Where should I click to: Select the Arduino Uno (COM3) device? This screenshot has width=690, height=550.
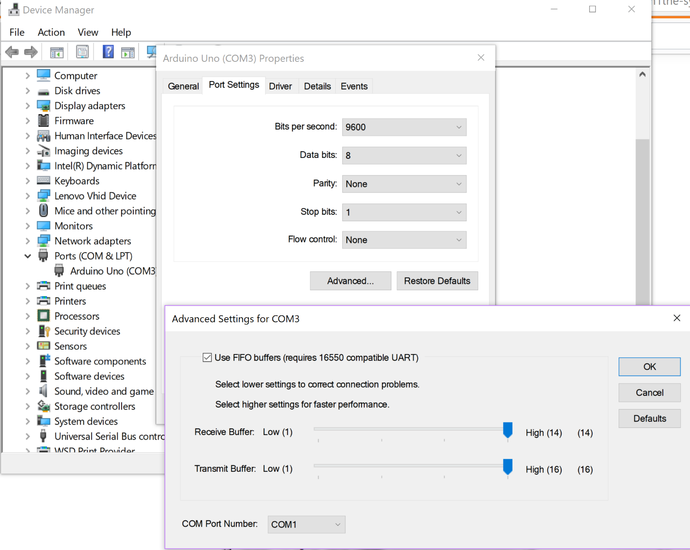[x=112, y=271]
